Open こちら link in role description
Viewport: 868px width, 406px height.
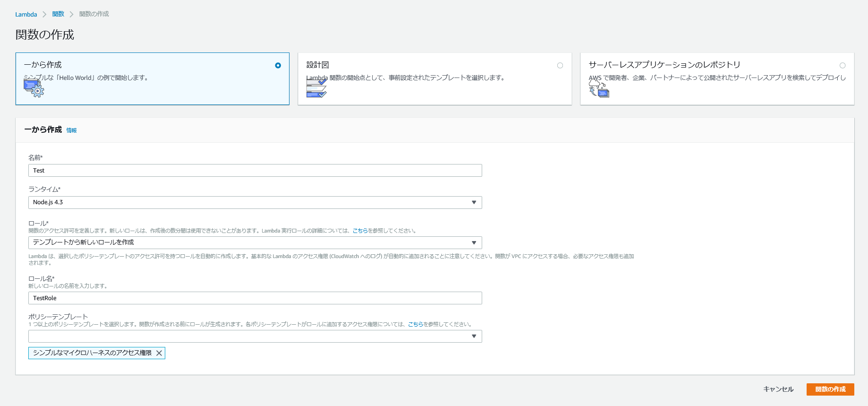click(360, 231)
